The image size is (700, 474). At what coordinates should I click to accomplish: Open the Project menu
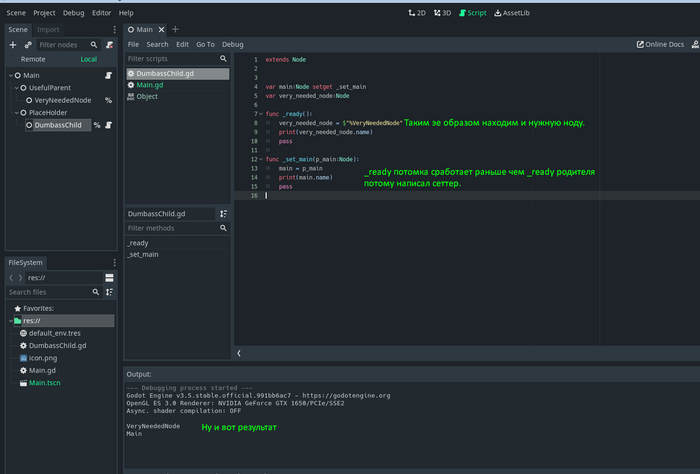(x=44, y=13)
